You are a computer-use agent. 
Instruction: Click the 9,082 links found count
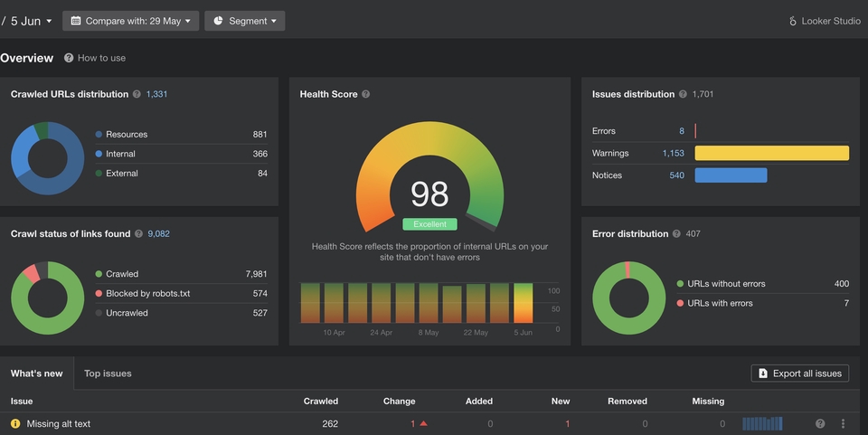[x=158, y=234]
